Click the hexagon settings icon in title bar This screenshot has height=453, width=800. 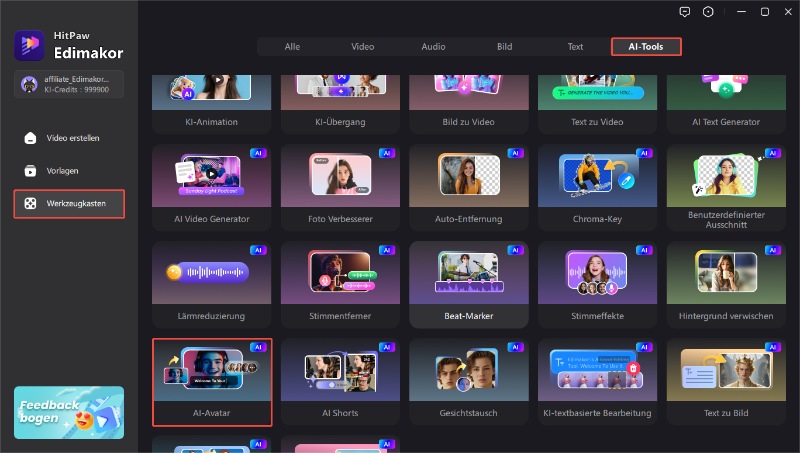(x=709, y=12)
